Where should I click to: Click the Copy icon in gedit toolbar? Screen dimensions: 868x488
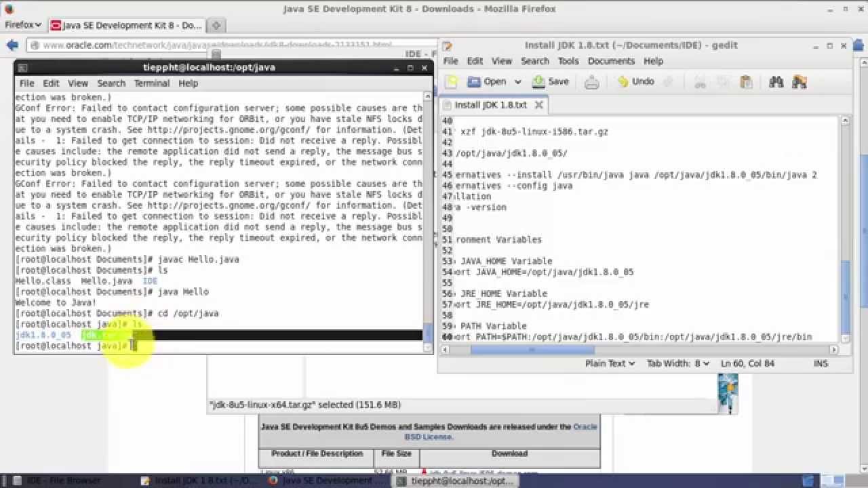pyautogui.click(x=723, y=82)
